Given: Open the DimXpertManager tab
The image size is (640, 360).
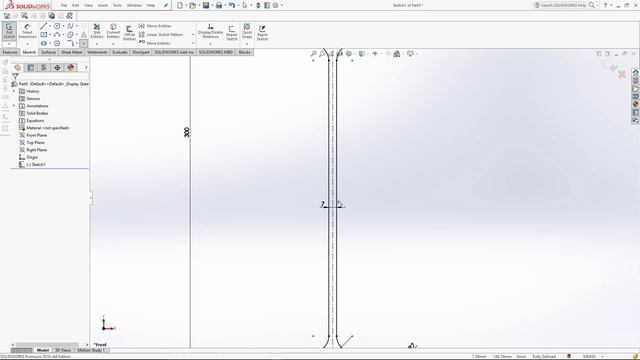Looking at the screenshot, I should (57, 68).
